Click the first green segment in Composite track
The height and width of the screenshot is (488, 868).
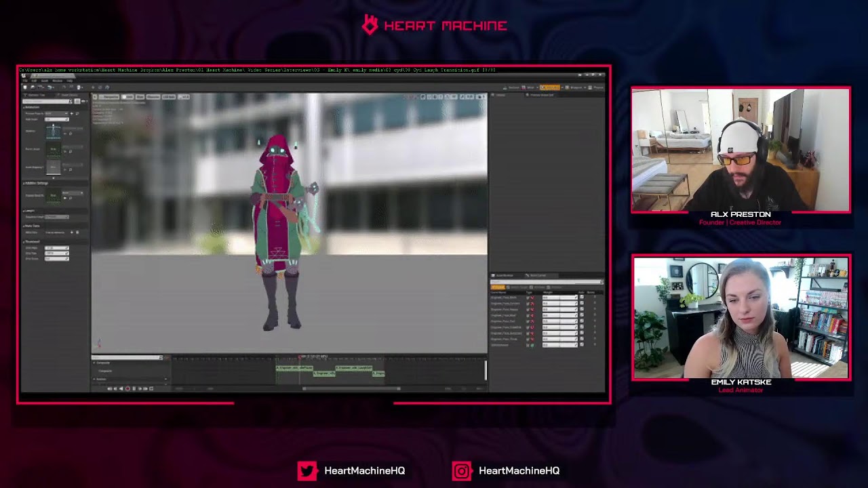point(294,368)
